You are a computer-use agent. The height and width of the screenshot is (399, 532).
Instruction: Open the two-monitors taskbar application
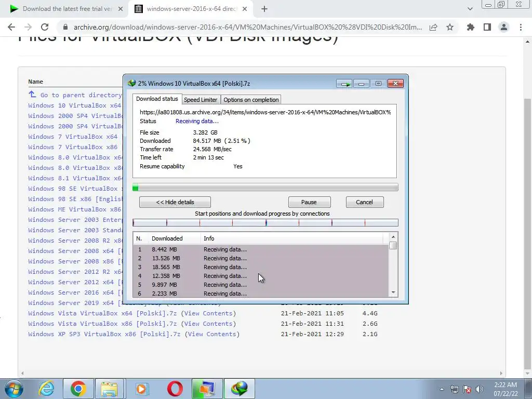pyautogui.click(x=207, y=389)
